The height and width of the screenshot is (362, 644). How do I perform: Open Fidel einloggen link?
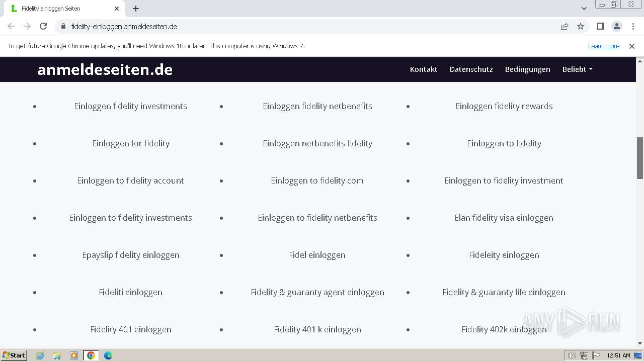[317, 255]
